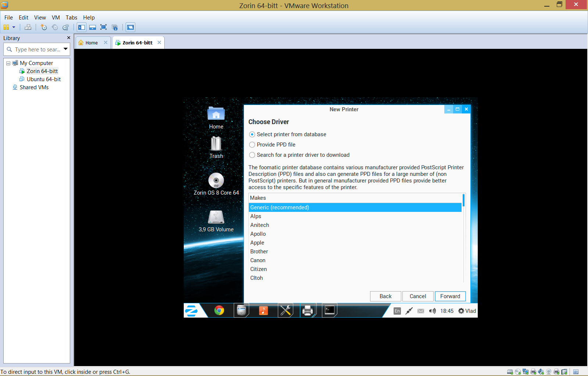Choose the 'Provide PPD file' radio button

click(252, 145)
